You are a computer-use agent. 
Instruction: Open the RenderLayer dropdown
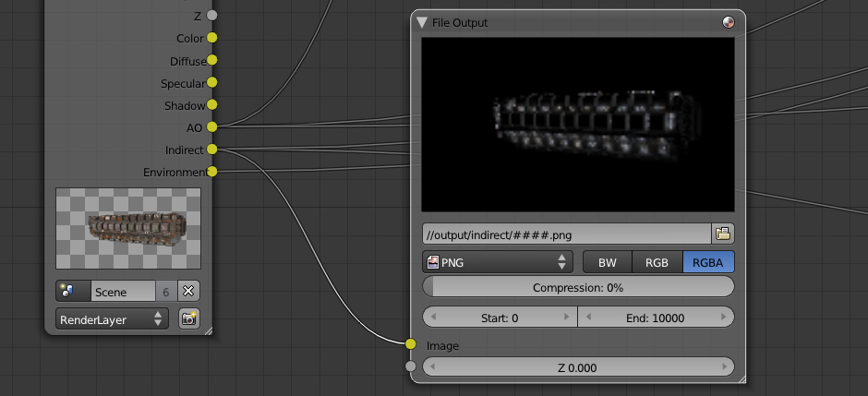[x=112, y=318]
